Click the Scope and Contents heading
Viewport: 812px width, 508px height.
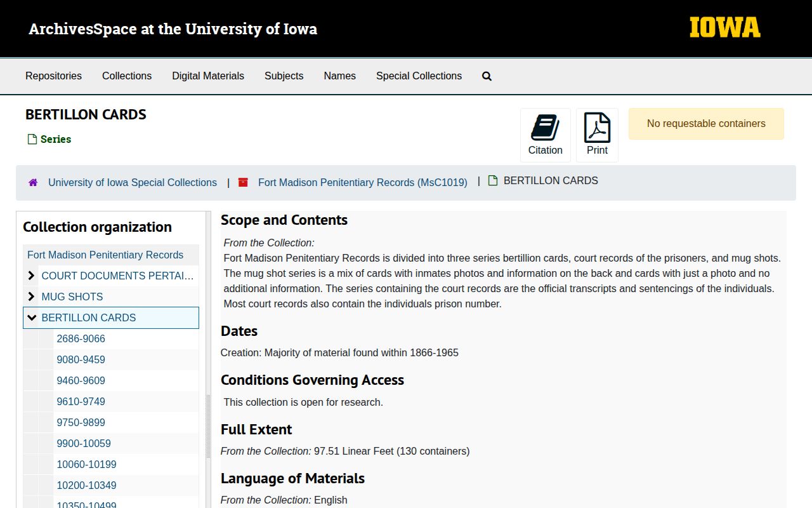pos(284,220)
